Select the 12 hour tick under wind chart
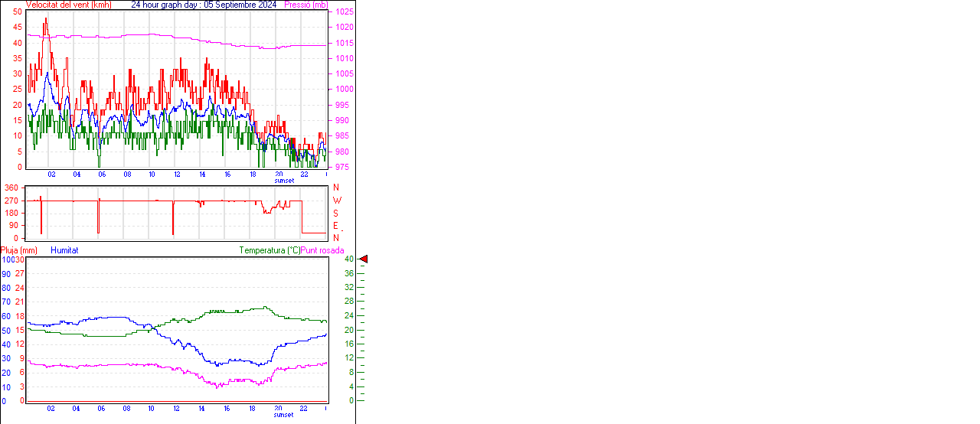 pyautogui.click(x=177, y=174)
